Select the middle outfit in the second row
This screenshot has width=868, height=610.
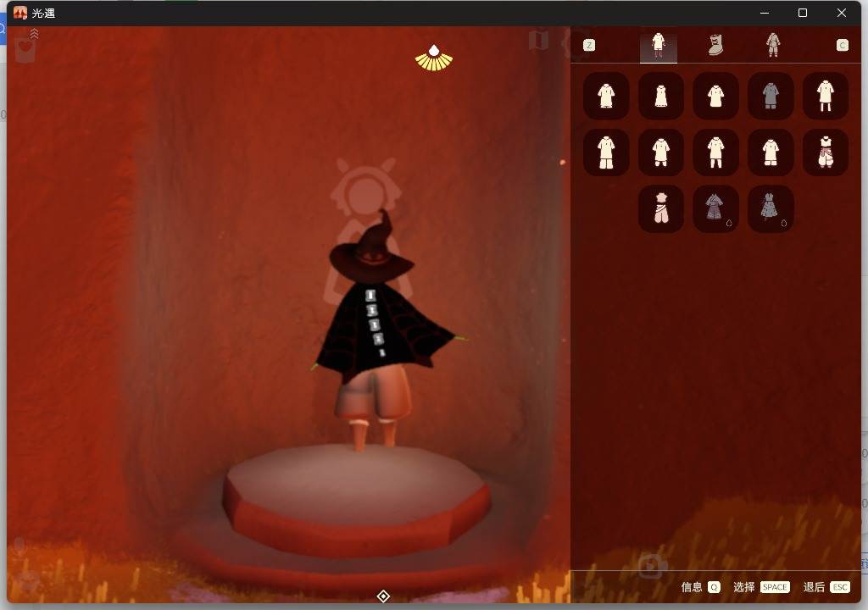(x=715, y=152)
